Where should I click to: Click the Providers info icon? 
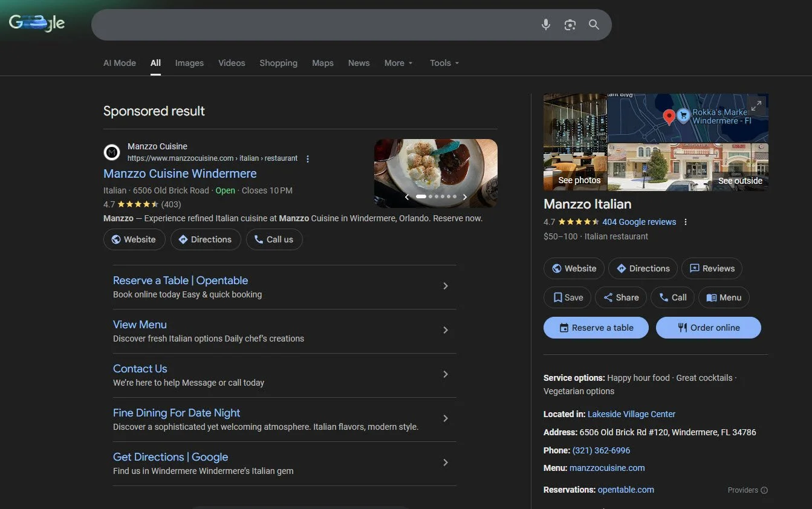pyautogui.click(x=764, y=490)
